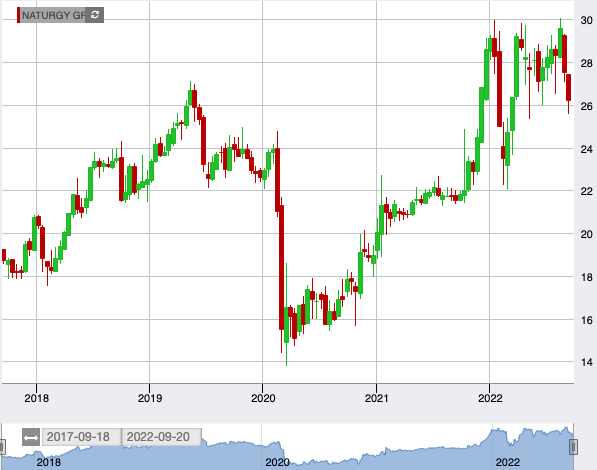Grab the left navigator range handle
597x470 pixels.
[x=2, y=446]
